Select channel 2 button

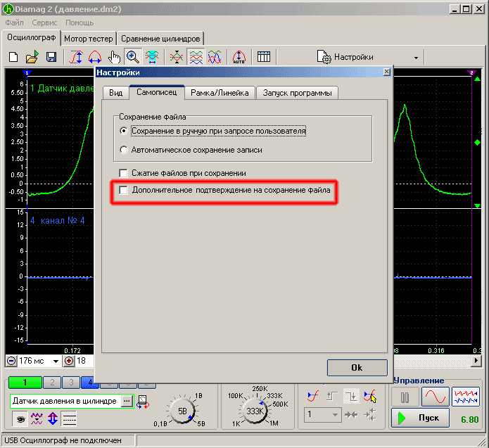coord(52,383)
